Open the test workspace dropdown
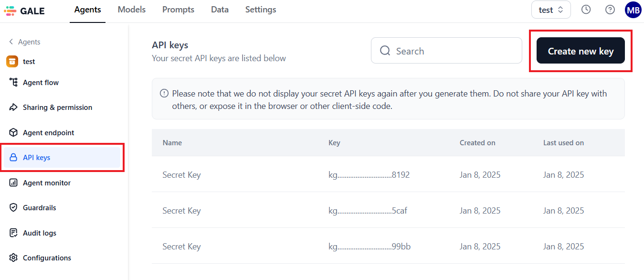The image size is (644, 280). (551, 10)
